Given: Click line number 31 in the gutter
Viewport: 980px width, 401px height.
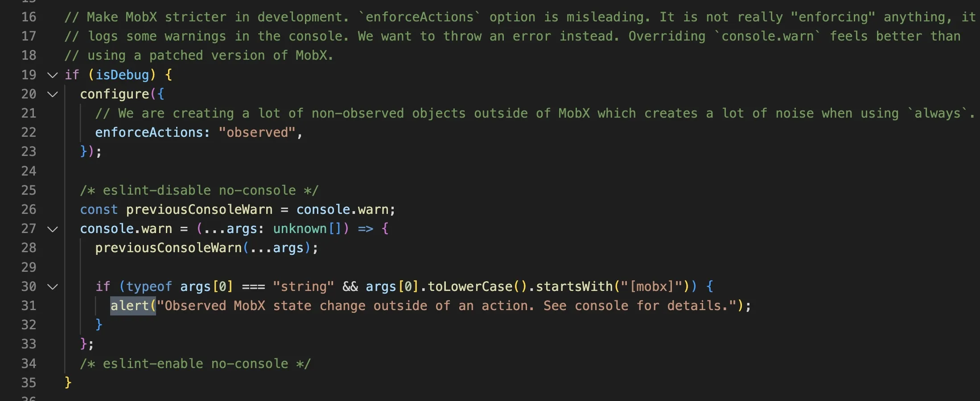Looking at the screenshot, I should 29,306.
